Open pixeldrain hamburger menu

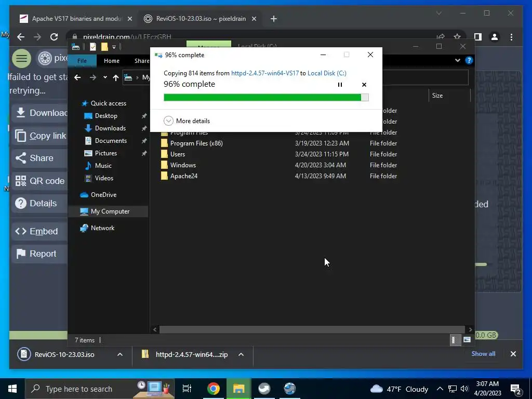click(21, 58)
